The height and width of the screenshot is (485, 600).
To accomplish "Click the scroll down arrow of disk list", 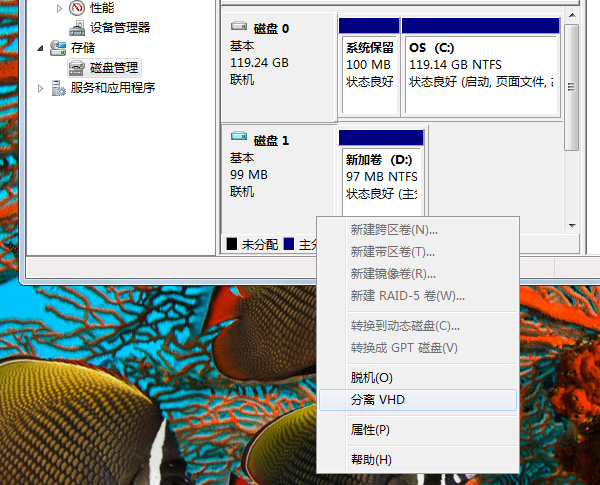I will point(572,226).
